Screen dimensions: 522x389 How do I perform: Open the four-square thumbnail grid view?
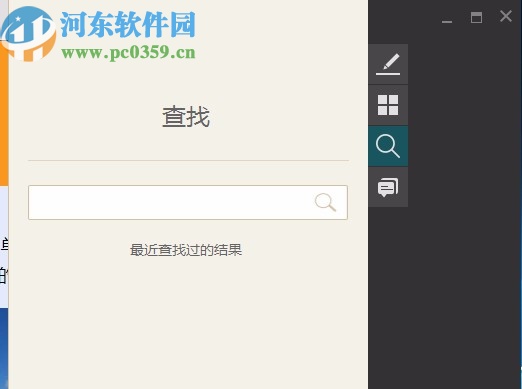click(x=388, y=105)
